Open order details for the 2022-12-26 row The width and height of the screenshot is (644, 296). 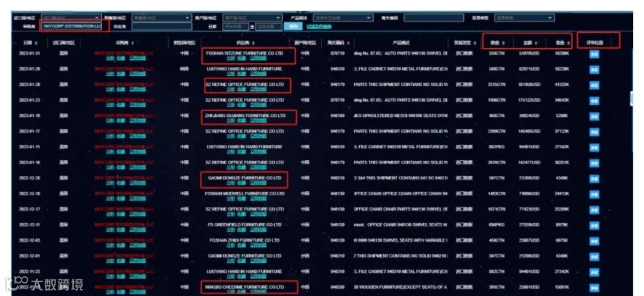point(594,179)
